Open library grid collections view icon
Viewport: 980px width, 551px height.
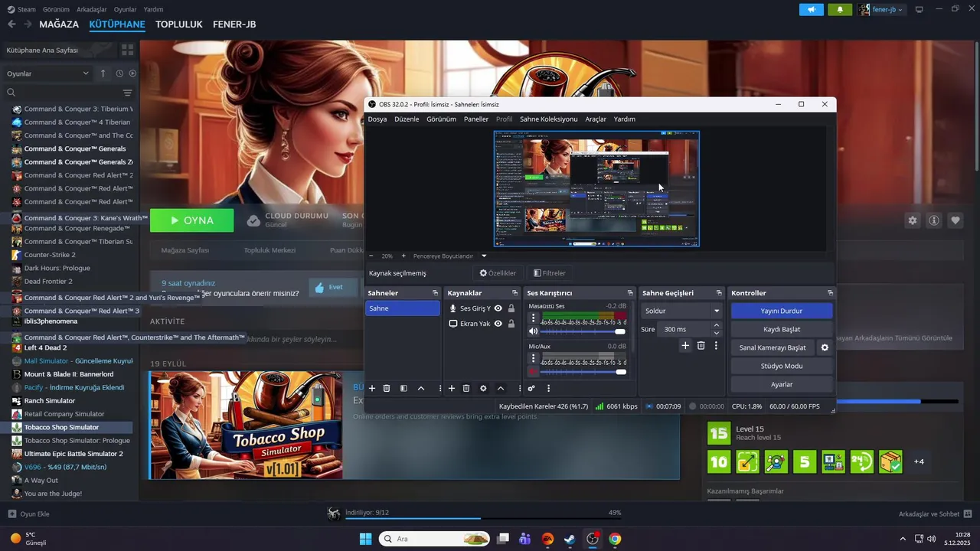[x=127, y=50]
